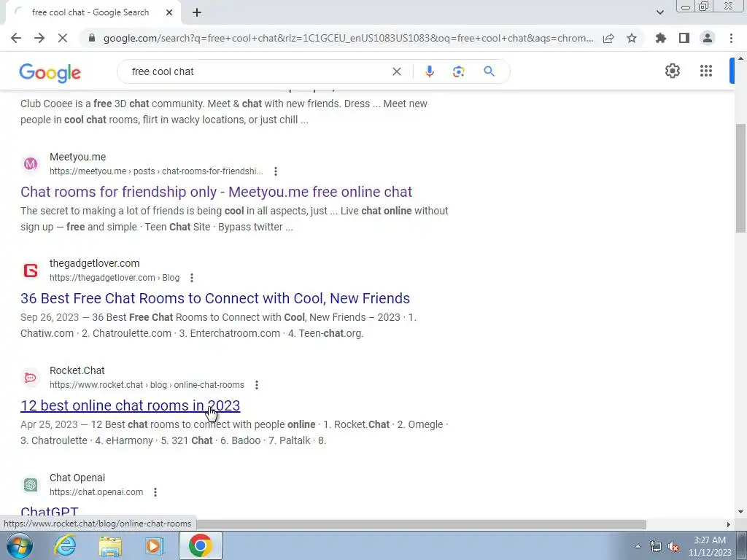Viewport: 747px width, 560px height.
Task: Open '36 Best Free Chat Rooms' result
Action: (x=215, y=298)
